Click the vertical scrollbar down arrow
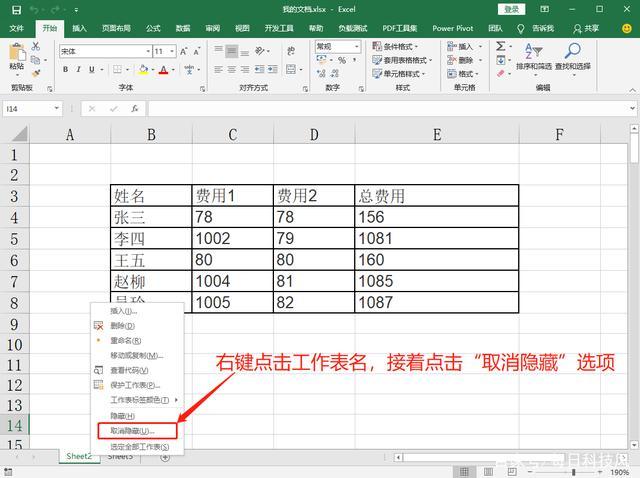Viewport: 640px width, 478px height. pyautogui.click(x=634, y=445)
